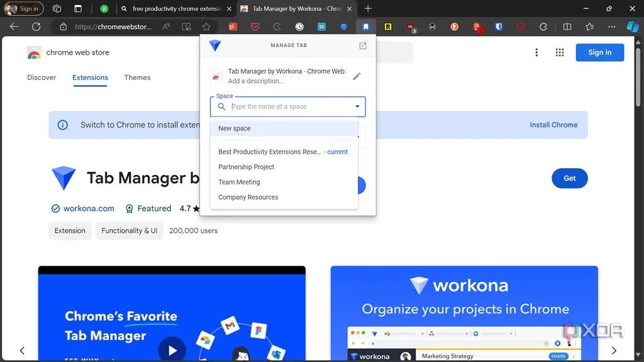The width and height of the screenshot is (644, 362).
Task: Select 'Partnership Project' space
Action: (284, 167)
